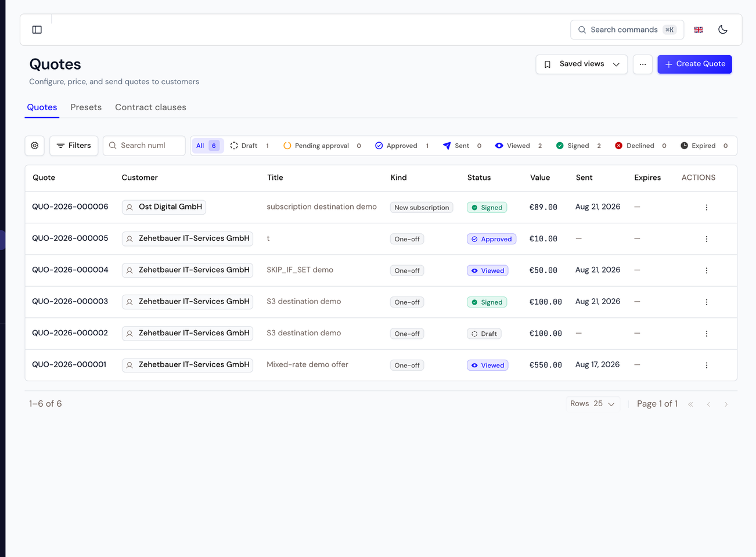Filter quotes by Draft status
The width and height of the screenshot is (756, 557).
(250, 146)
